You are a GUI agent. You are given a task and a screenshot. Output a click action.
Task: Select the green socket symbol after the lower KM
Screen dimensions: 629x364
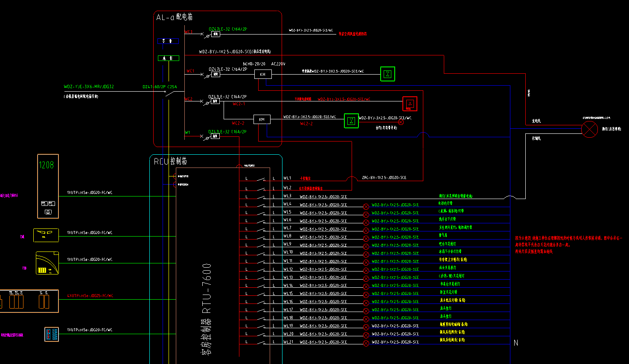click(352, 121)
